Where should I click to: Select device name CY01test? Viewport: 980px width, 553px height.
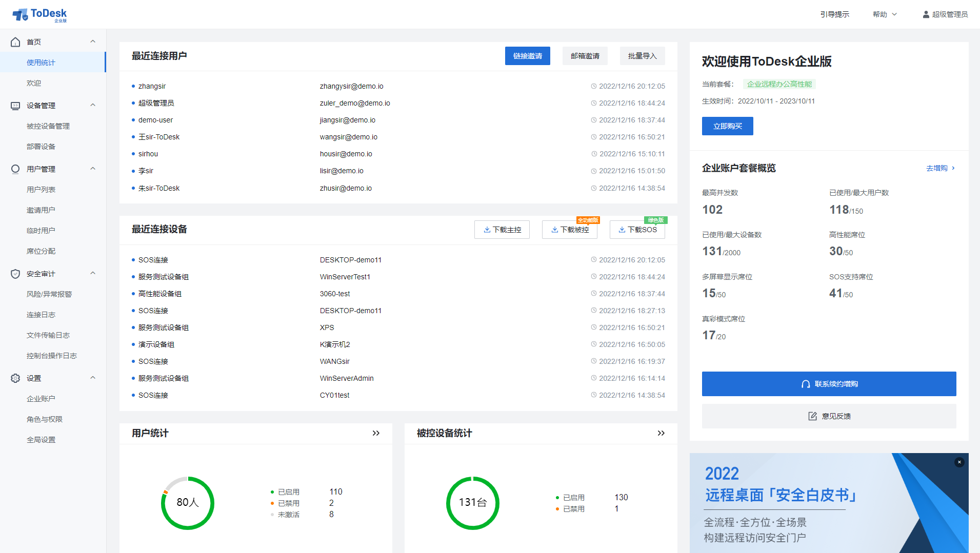[334, 395]
